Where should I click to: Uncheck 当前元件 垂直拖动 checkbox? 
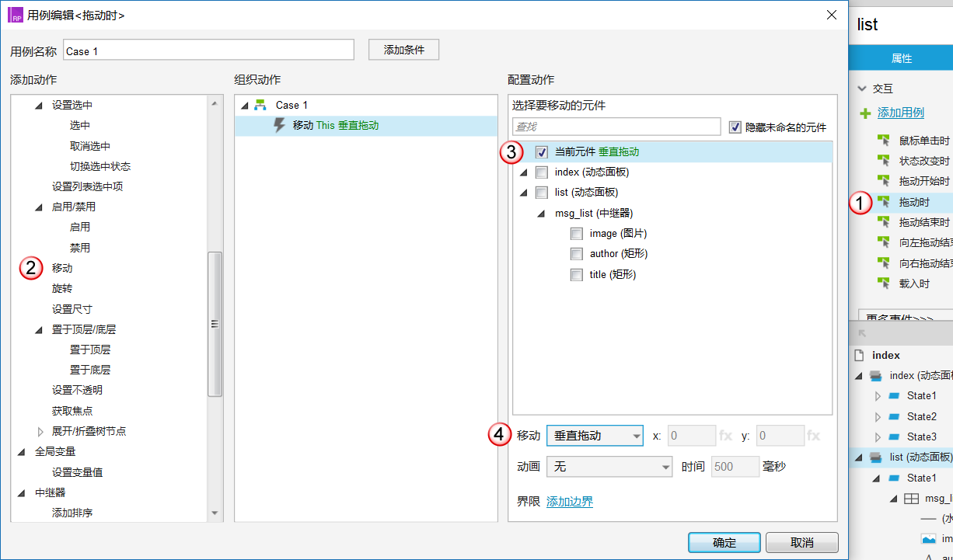pyautogui.click(x=542, y=152)
